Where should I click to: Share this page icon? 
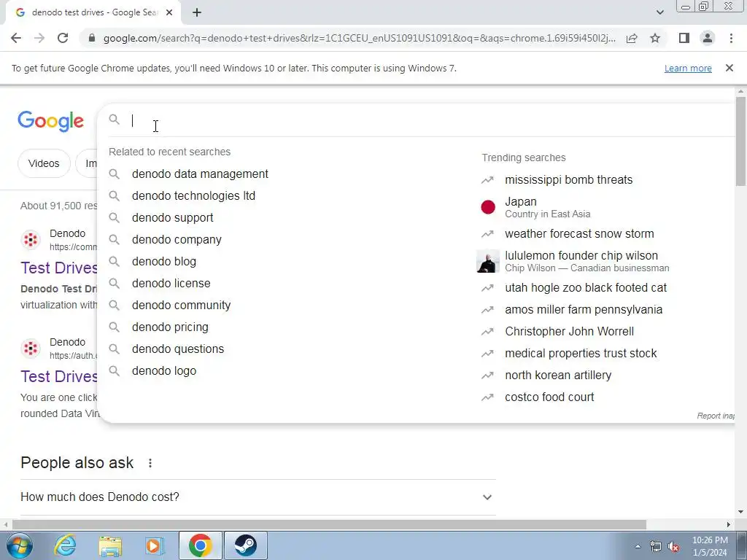[632, 38]
